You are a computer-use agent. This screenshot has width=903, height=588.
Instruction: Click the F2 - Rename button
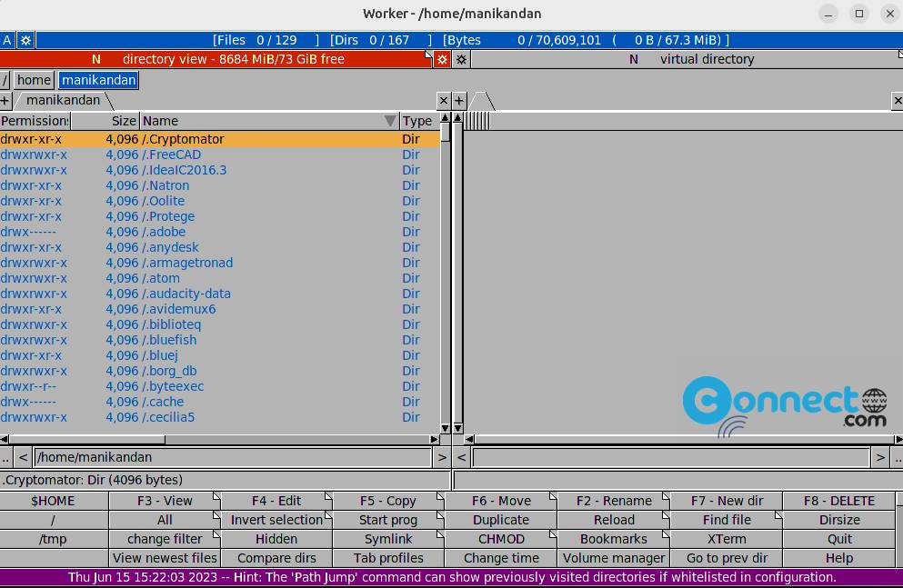pos(614,501)
